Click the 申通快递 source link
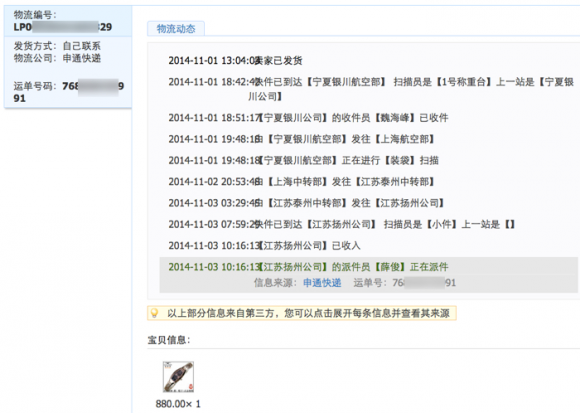This screenshot has width=580, height=413. (322, 283)
